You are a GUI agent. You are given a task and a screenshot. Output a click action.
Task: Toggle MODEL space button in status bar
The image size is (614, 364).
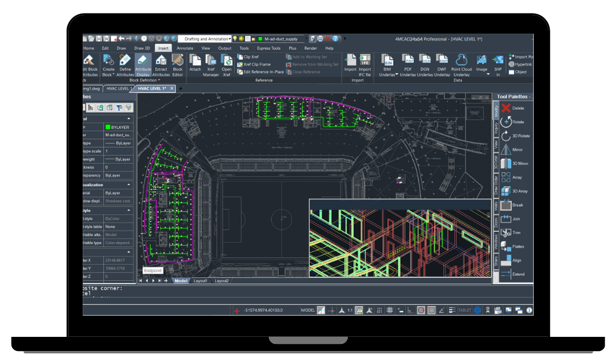[308, 310]
